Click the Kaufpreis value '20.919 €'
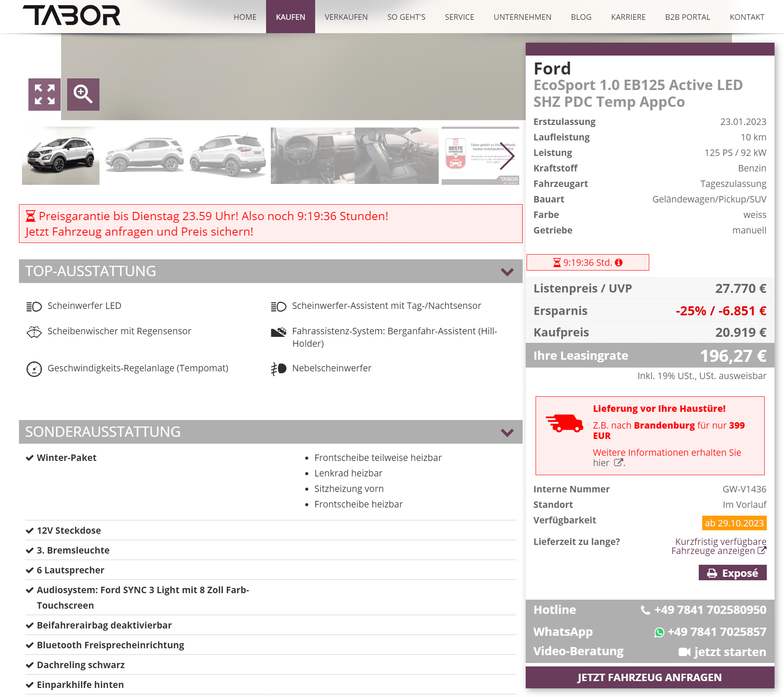Image resolution: width=784 pixels, height=697 pixels. [741, 333]
